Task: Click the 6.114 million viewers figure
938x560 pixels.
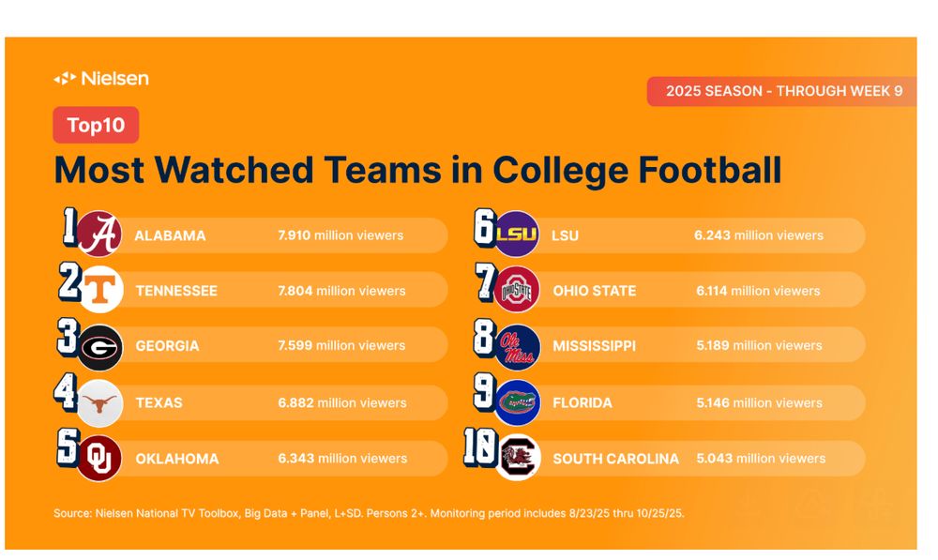Action: (x=758, y=291)
